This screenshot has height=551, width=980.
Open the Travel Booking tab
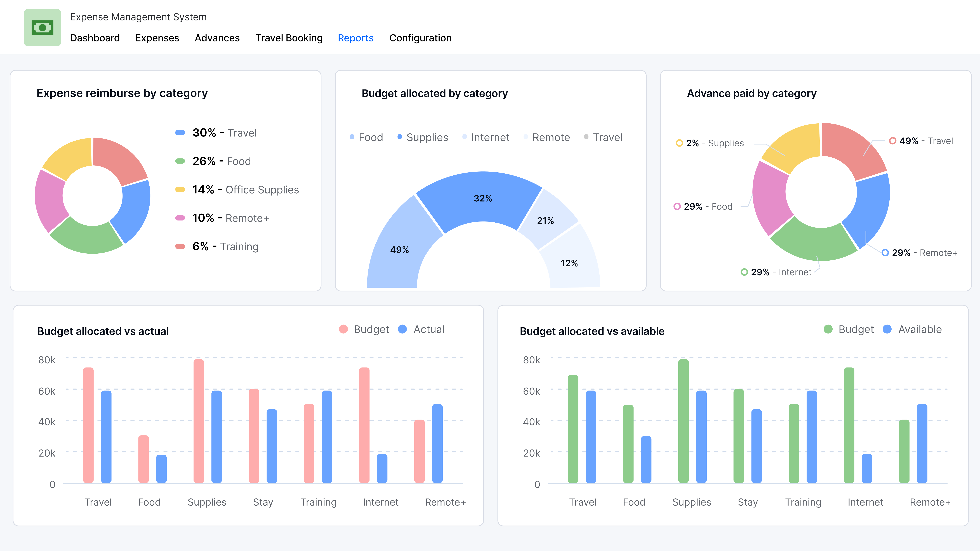pos(289,38)
